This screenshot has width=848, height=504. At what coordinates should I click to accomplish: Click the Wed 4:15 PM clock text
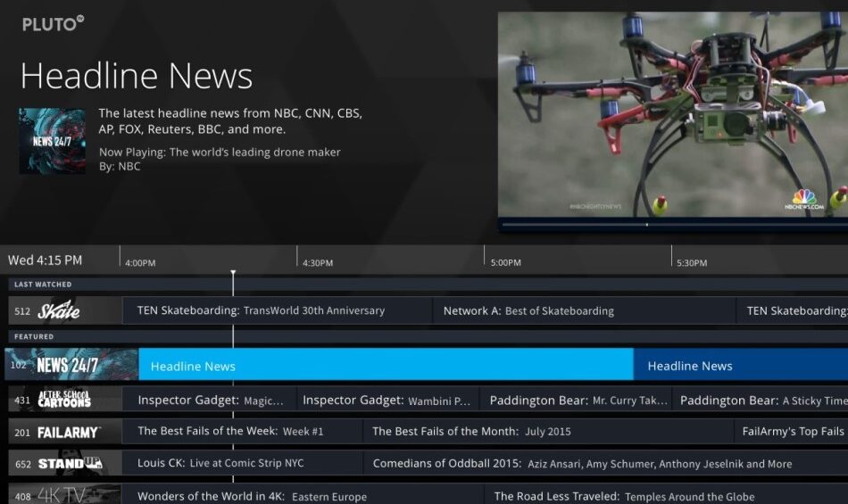[45, 260]
